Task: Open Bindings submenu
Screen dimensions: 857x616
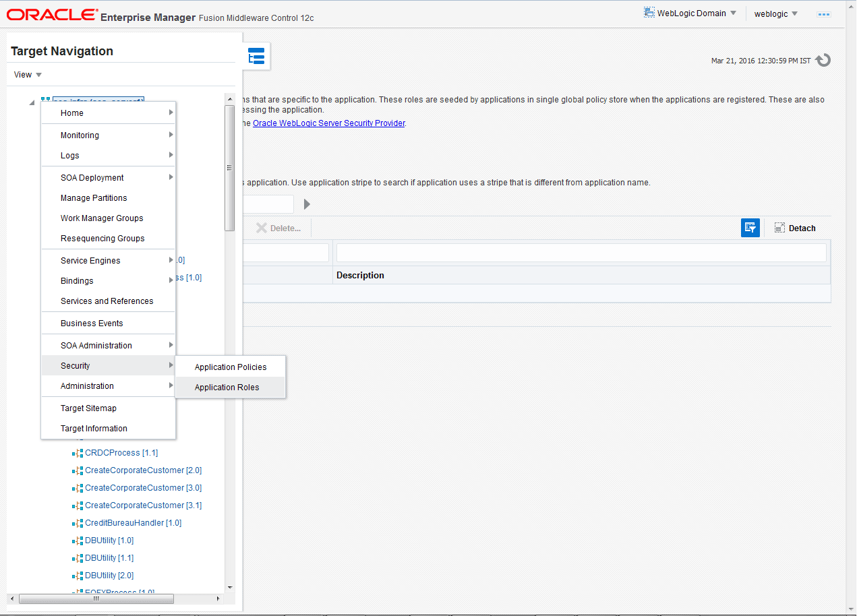Action: tap(109, 281)
